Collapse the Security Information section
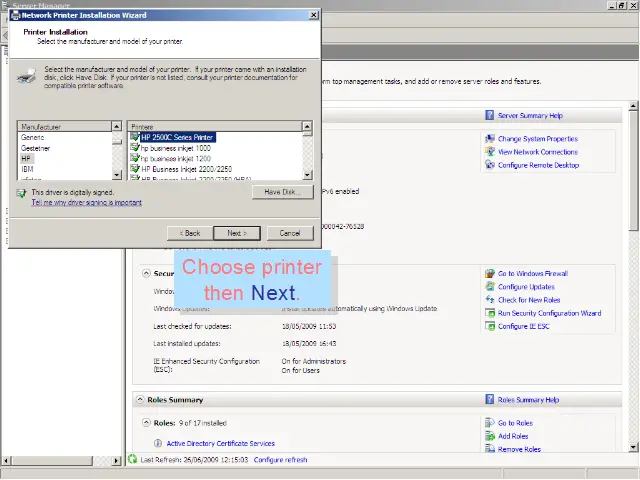Screen dimensions: 640x480 pyautogui.click(x=146, y=273)
